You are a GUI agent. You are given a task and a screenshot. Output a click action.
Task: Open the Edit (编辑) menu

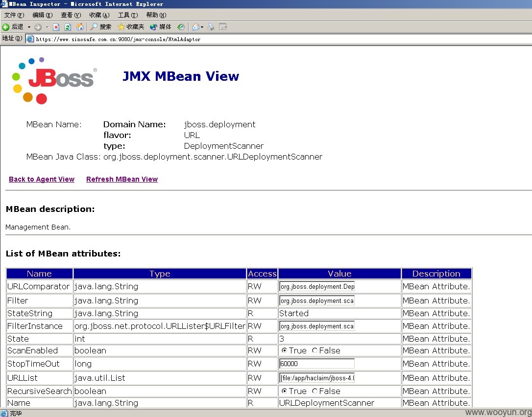pos(43,15)
